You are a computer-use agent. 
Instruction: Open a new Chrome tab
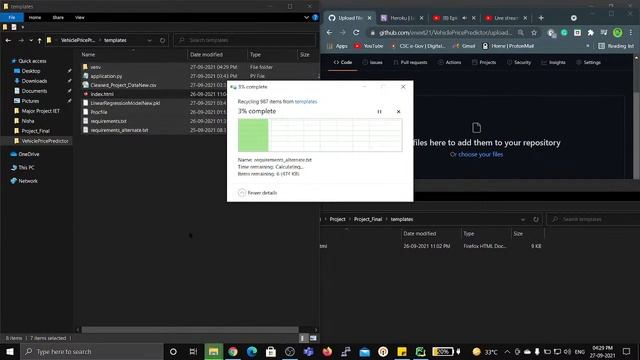click(541, 18)
